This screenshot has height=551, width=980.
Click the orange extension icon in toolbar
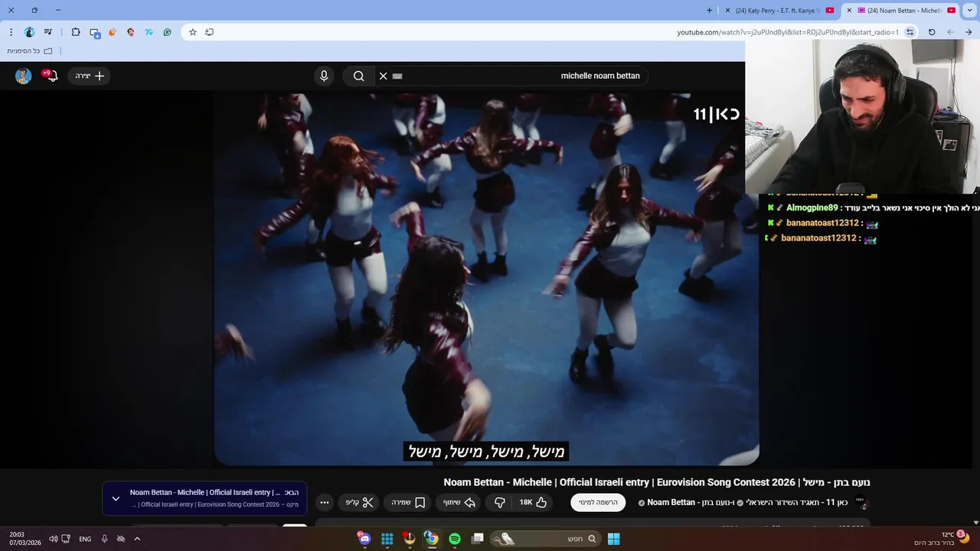pyautogui.click(x=113, y=32)
